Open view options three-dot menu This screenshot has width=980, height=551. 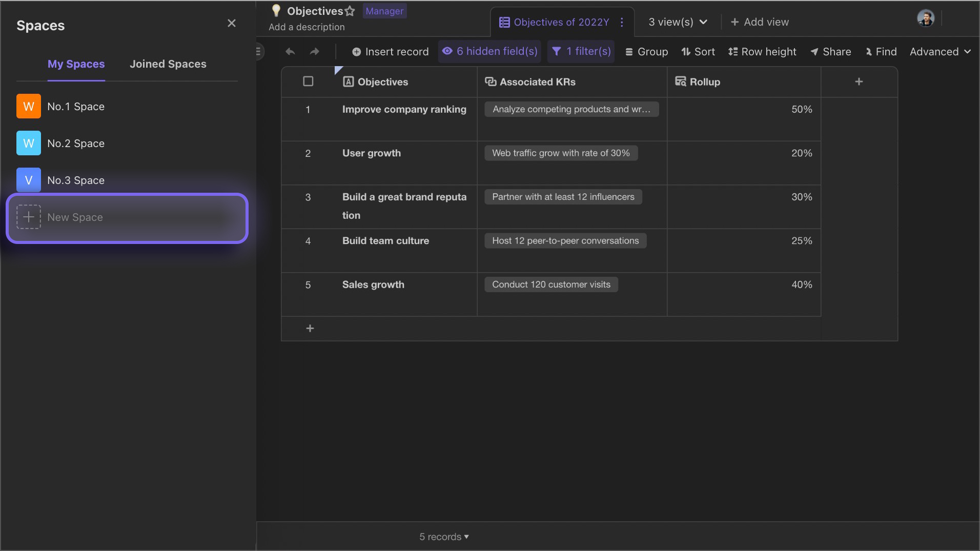622,22
